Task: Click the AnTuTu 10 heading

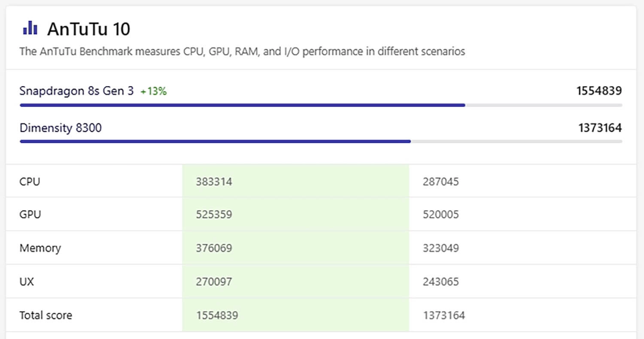Action: click(x=88, y=29)
